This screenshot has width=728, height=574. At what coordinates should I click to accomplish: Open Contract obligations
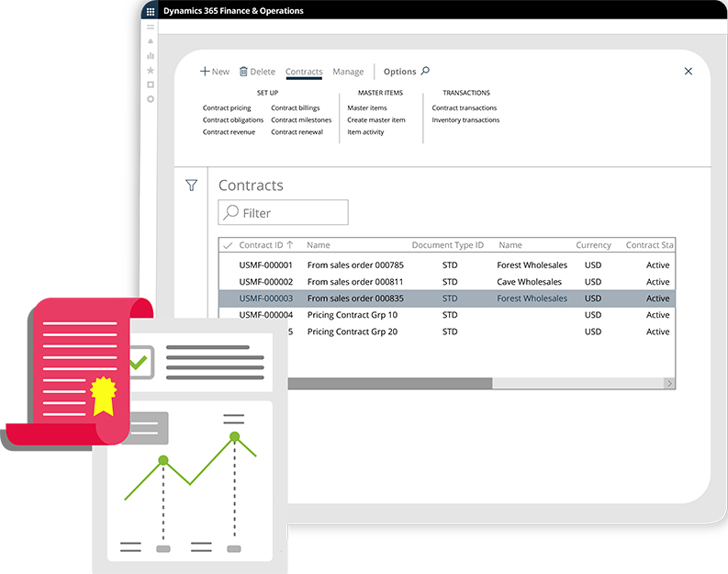coord(233,119)
